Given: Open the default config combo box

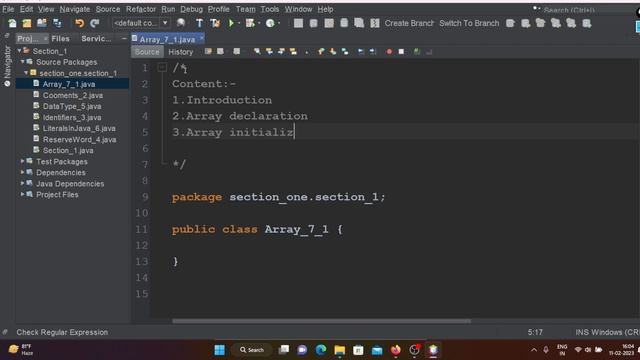Looking at the screenshot, I should pos(141,23).
